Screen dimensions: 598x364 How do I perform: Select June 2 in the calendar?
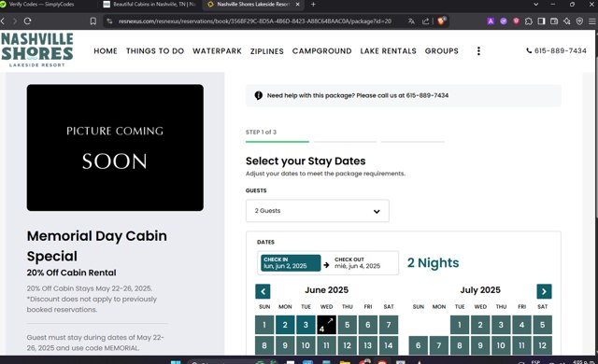[x=285, y=325]
